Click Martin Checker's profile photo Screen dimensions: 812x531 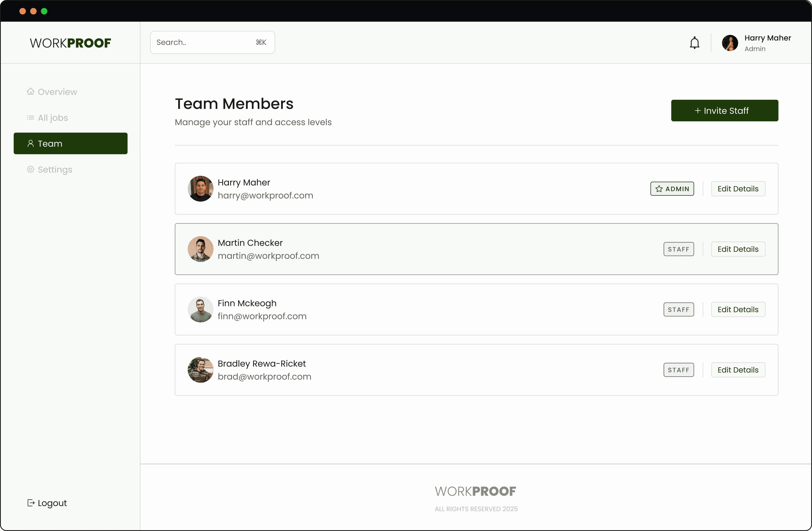(200, 249)
